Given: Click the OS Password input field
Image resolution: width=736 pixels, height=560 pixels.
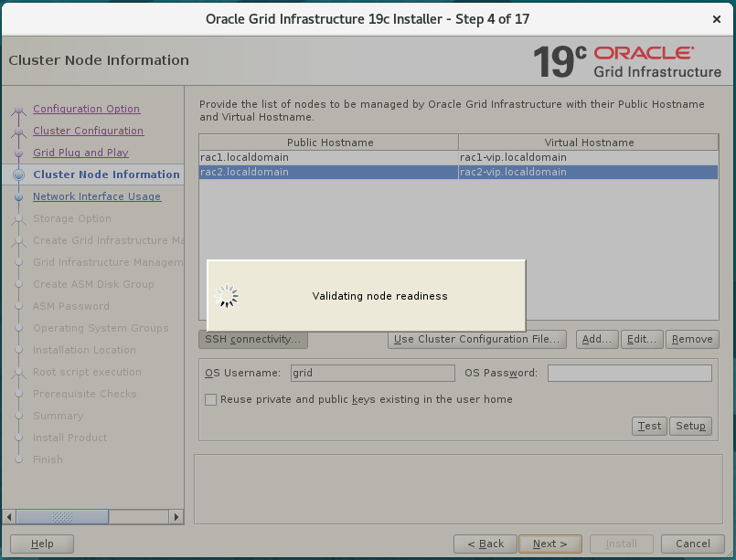Looking at the screenshot, I should click(629, 373).
